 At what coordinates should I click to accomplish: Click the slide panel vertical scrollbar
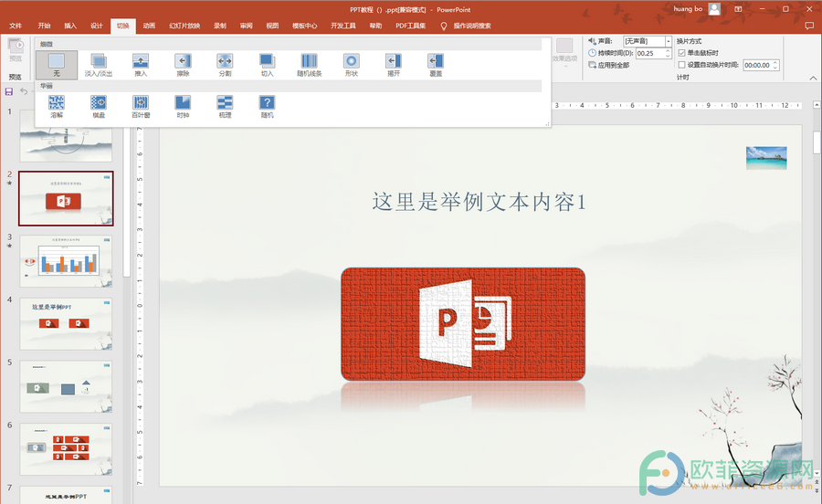(126, 202)
